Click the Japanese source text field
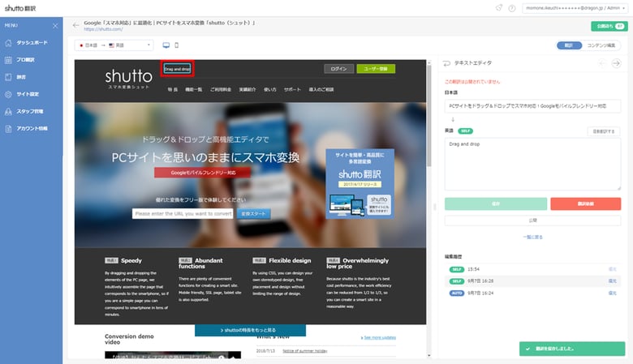 pos(532,106)
